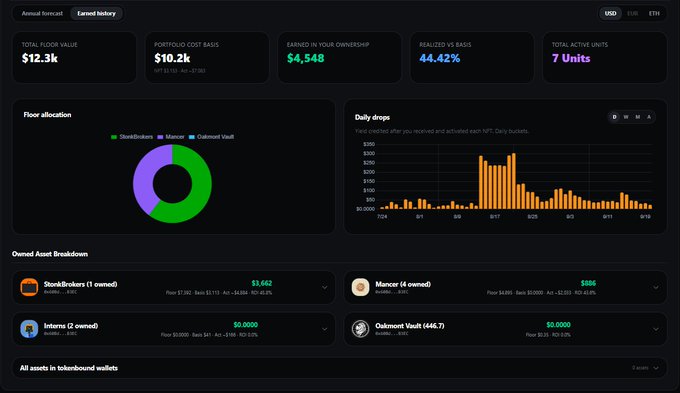Set display currency to ETH
The image size is (680, 393).
tap(654, 13)
